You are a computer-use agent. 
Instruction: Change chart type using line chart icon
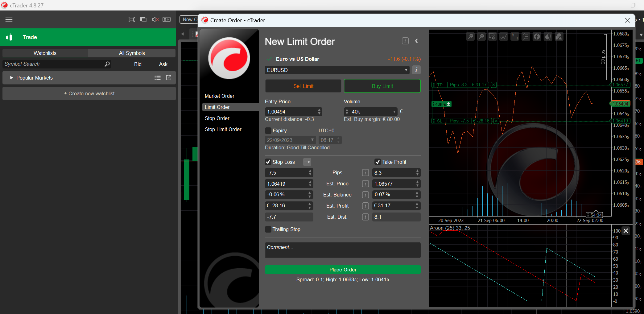pos(504,37)
